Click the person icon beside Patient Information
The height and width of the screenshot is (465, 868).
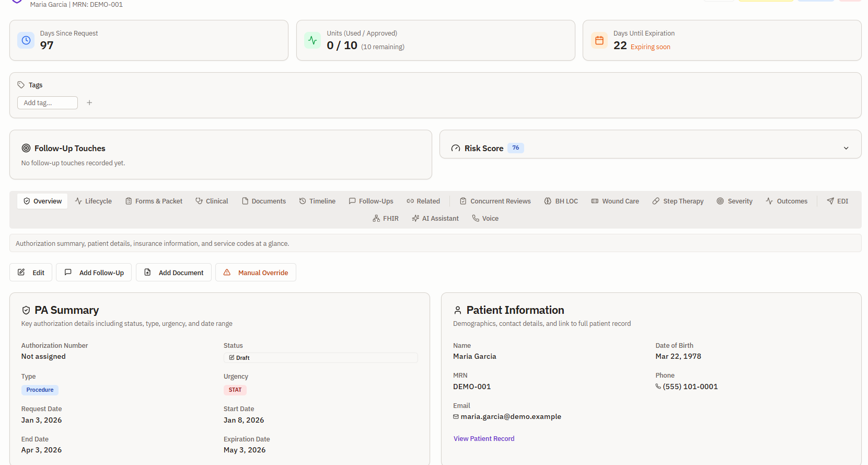coord(458,310)
